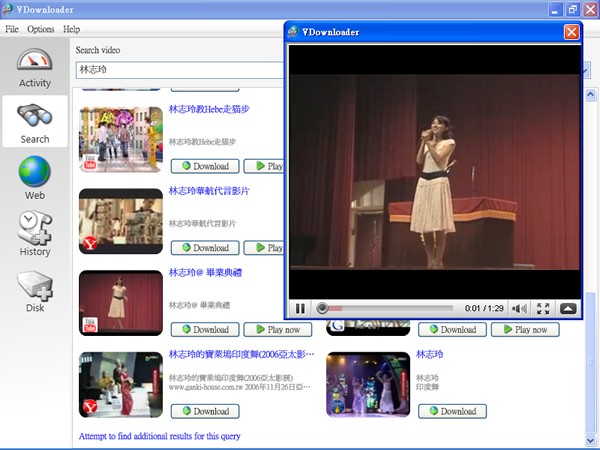Open the File menu

(x=12, y=29)
